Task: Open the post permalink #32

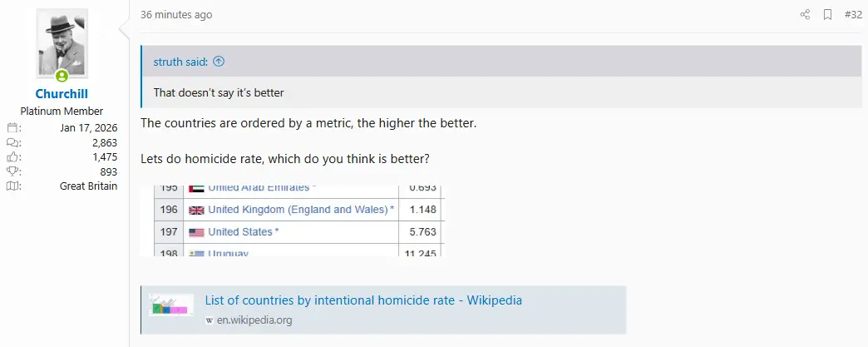Action: tap(853, 15)
